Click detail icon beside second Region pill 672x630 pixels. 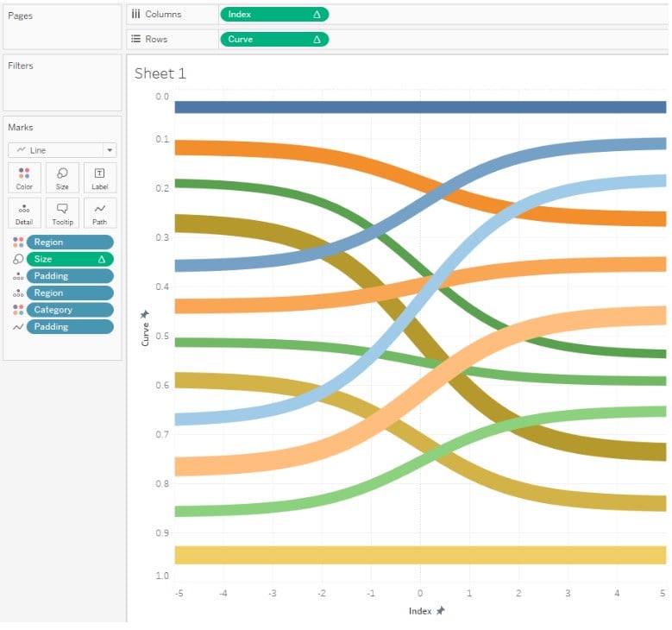(x=18, y=293)
